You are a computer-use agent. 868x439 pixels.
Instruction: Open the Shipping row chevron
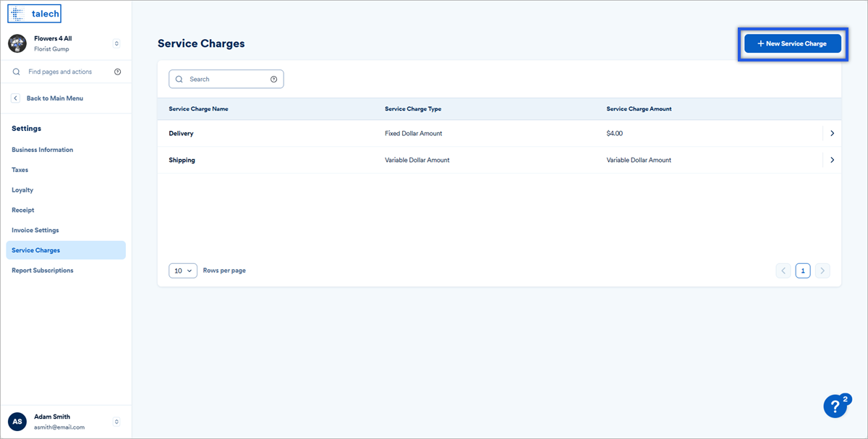point(832,160)
